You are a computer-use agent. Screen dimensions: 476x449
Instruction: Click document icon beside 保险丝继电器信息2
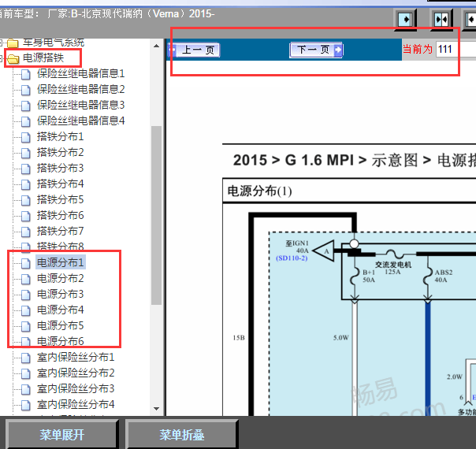tap(26, 90)
